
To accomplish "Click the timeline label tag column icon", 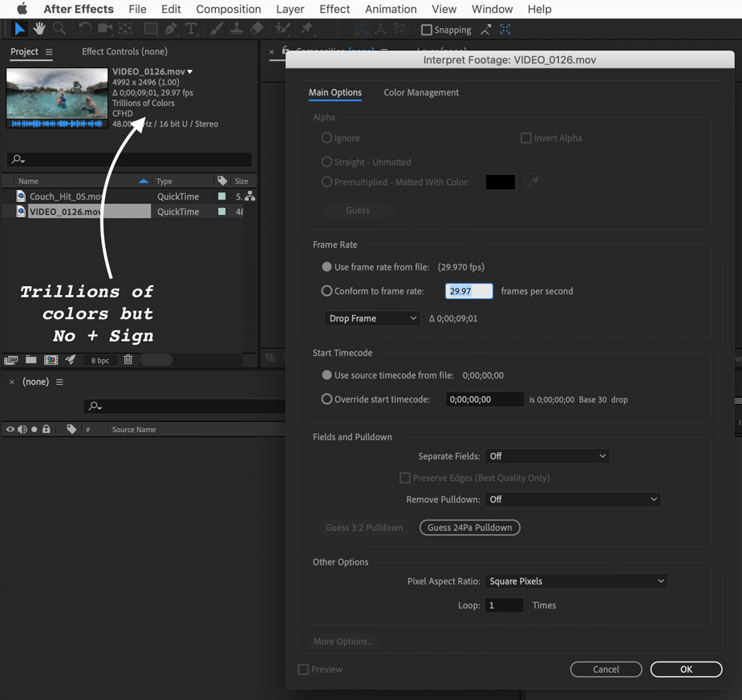I will coord(71,429).
